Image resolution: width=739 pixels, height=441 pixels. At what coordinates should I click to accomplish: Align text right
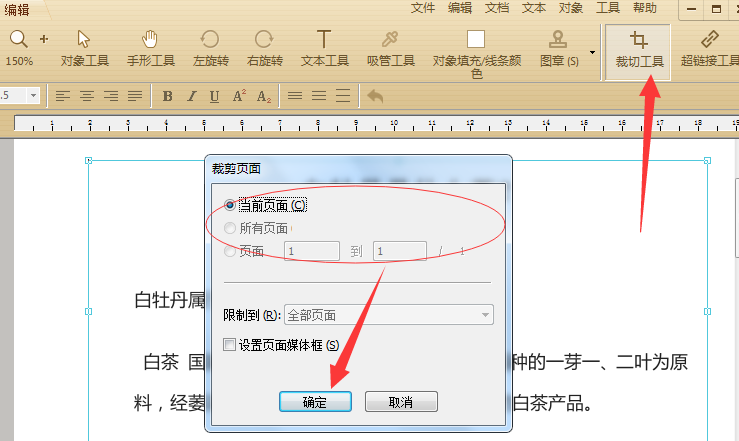pyautogui.click(x=111, y=96)
